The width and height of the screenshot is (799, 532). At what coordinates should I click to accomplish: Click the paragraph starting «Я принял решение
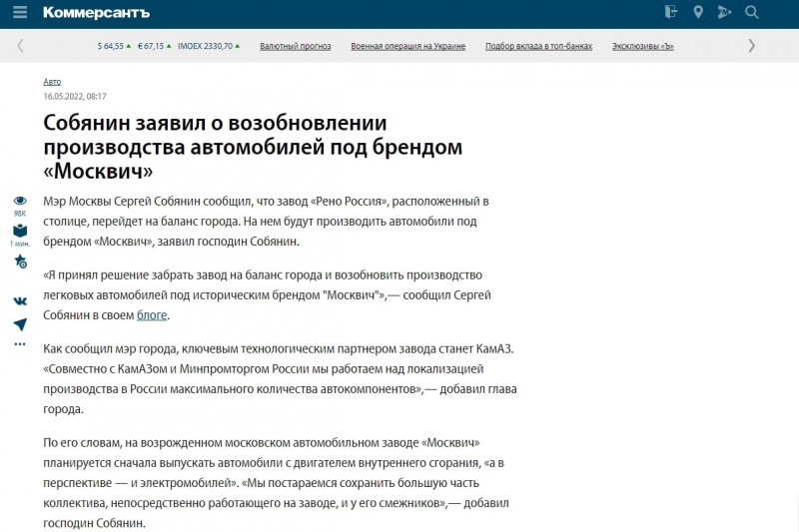(x=267, y=294)
